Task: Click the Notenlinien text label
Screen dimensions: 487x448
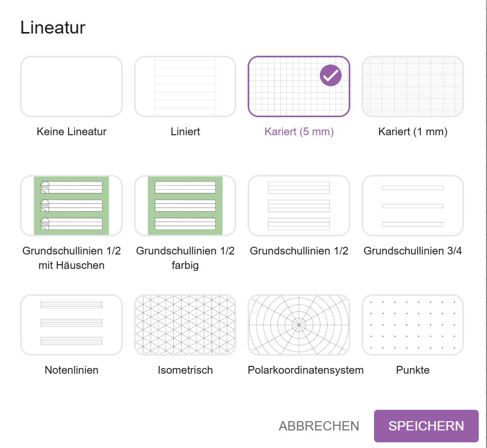Action: [x=71, y=370]
